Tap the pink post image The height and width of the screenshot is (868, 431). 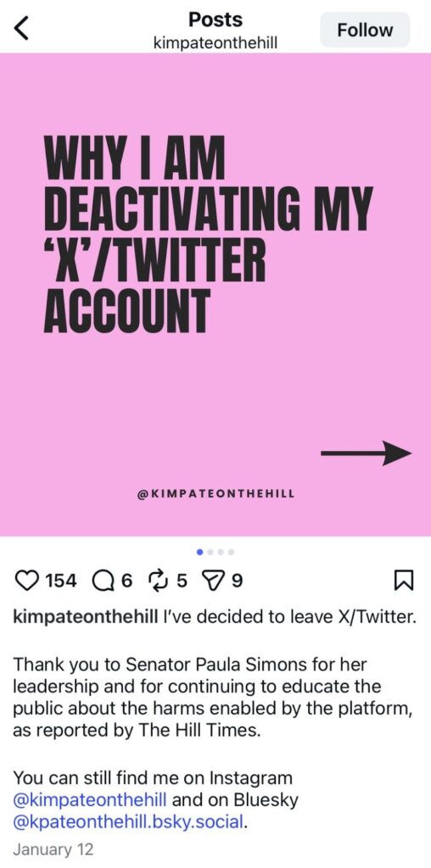215,294
